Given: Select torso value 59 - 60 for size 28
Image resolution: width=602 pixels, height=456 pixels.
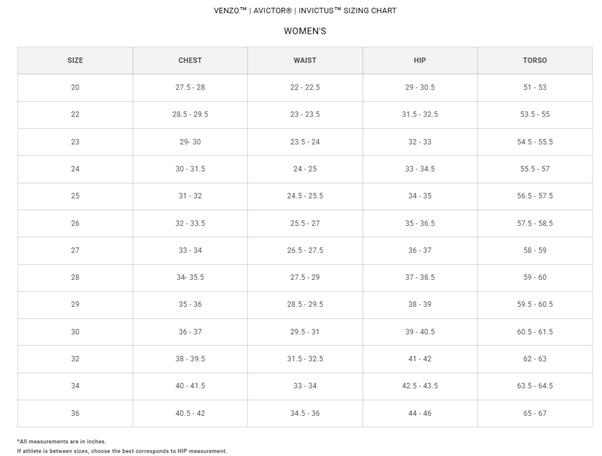Looking at the screenshot, I should [535, 277].
